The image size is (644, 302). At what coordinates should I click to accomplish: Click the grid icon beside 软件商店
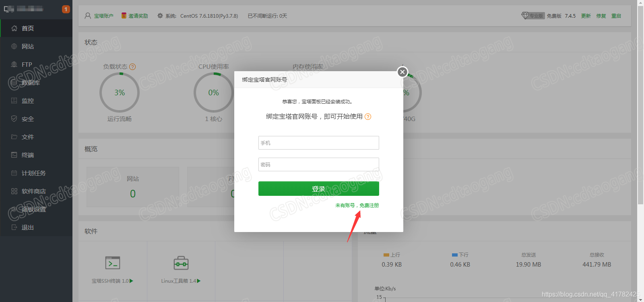pos(14,191)
